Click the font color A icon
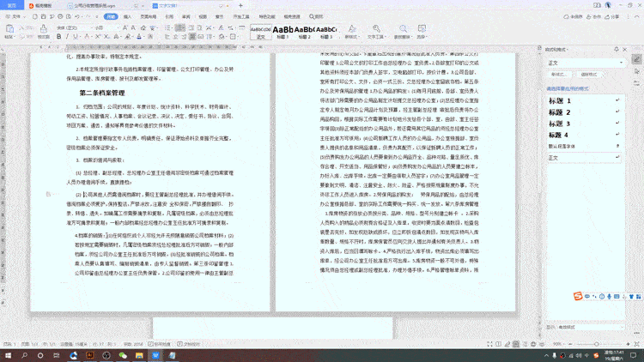 (x=139, y=37)
